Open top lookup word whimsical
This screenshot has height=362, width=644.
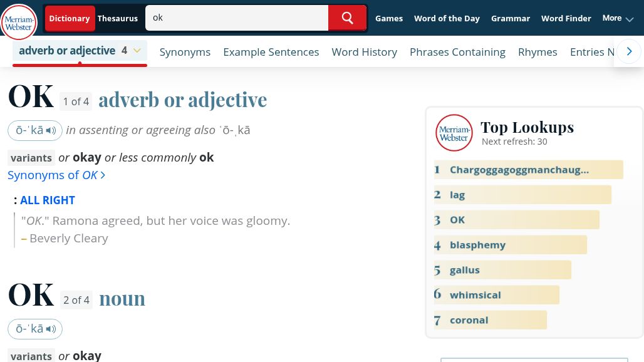[x=475, y=295]
